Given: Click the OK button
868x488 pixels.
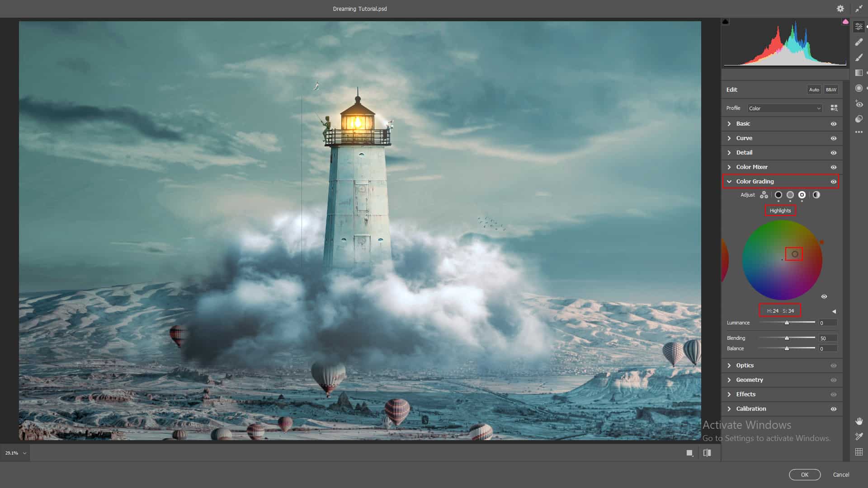Looking at the screenshot, I should click(x=804, y=474).
